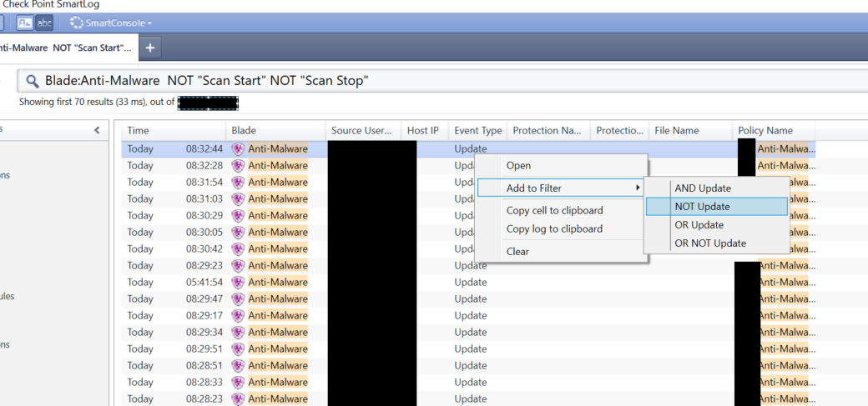The height and width of the screenshot is (406, 868).
Task: Select the 05:41:54 time cell
Action: pyautogui.click(x=204, y=282)
